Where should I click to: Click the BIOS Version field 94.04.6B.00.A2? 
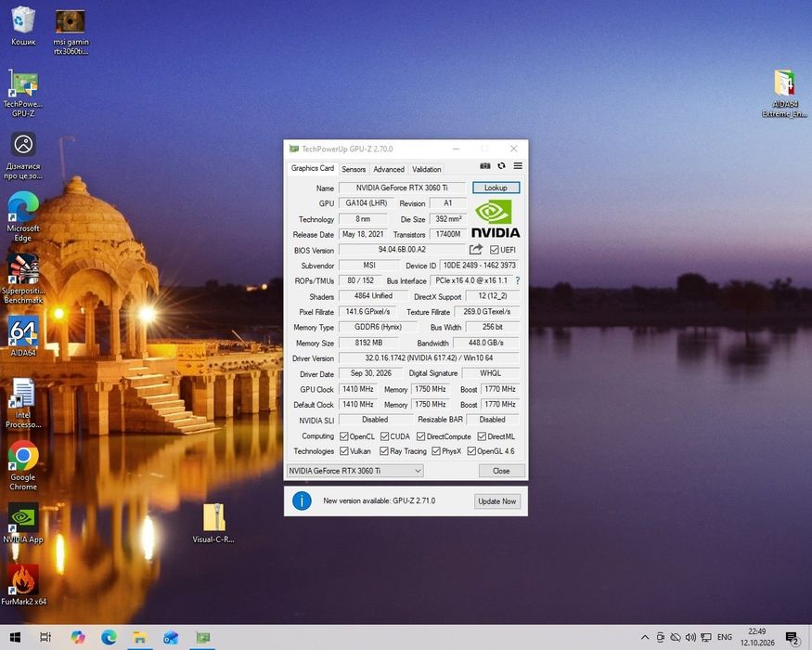(403, 250)
